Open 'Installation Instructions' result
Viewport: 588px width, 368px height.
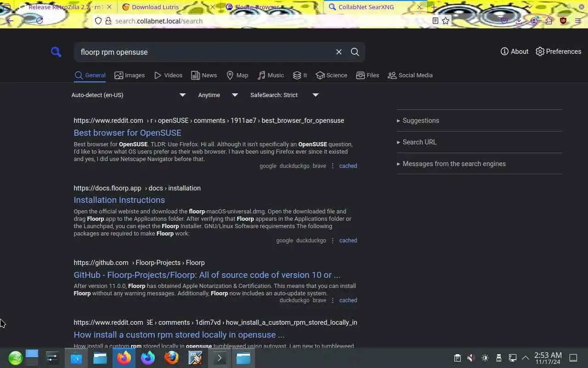[x=119, y=200]
